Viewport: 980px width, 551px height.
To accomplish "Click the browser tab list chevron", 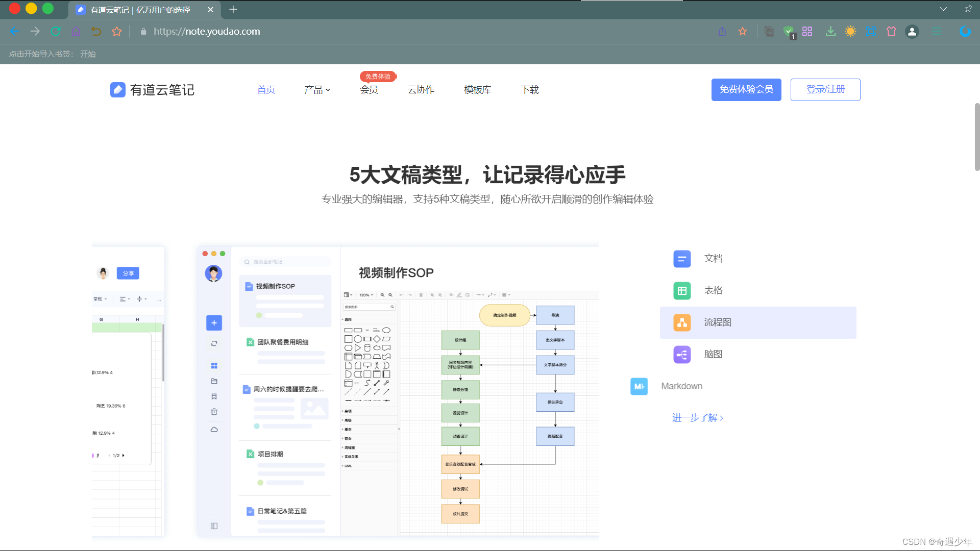I will click(943, 9).
